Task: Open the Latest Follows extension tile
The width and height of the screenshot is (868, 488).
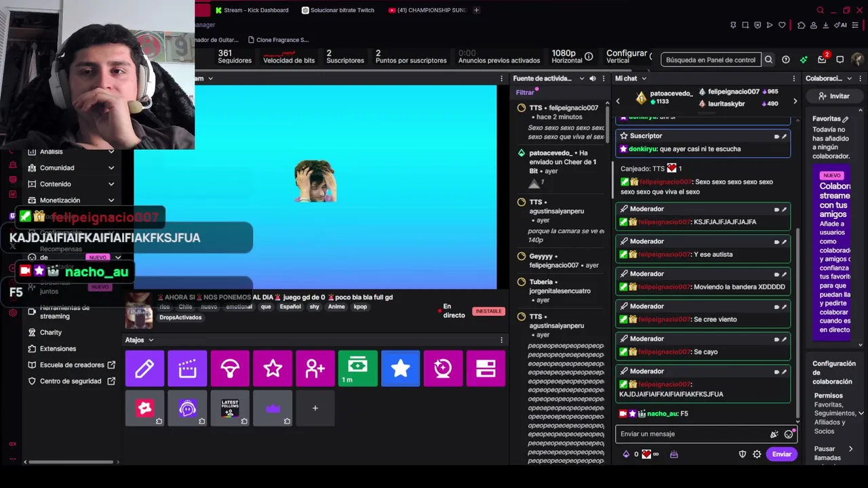Action: pyautogui.click(x=230, y=408)
